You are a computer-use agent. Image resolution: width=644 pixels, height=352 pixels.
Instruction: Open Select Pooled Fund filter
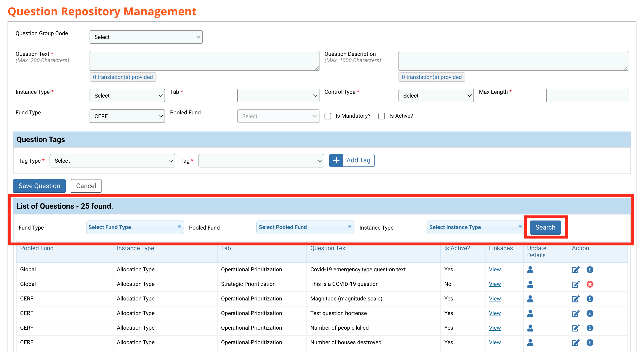305,227
